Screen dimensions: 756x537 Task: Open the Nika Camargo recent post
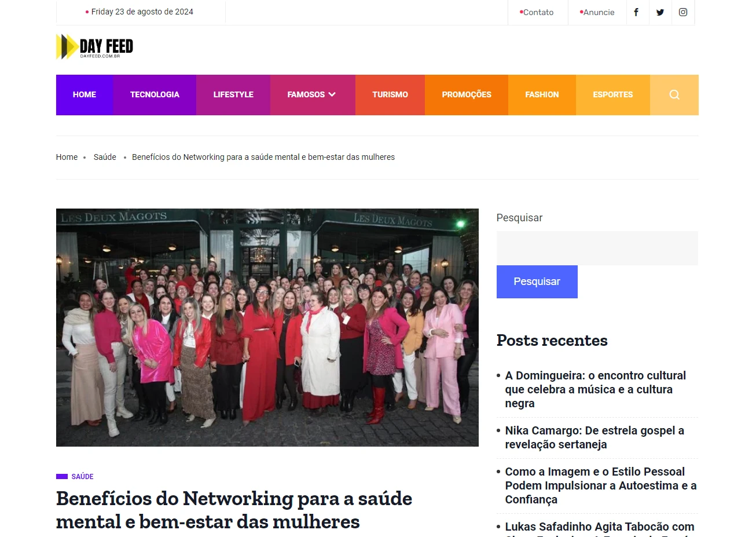pos(594,437)
